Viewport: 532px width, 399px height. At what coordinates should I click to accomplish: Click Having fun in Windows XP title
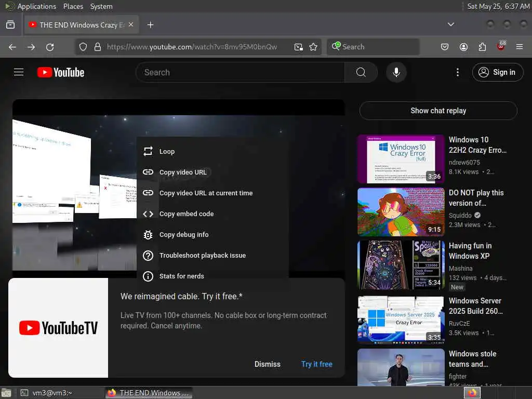pos(470,251)
